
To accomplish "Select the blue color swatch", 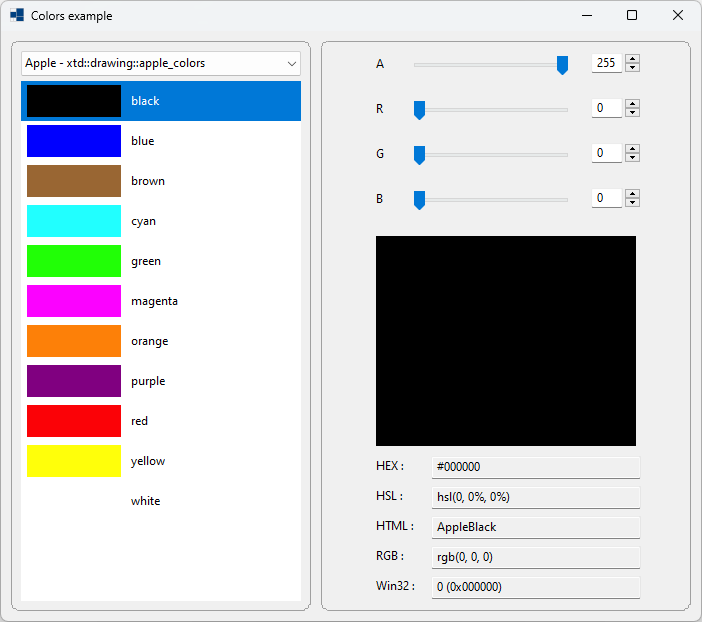I will coord(74,141).
